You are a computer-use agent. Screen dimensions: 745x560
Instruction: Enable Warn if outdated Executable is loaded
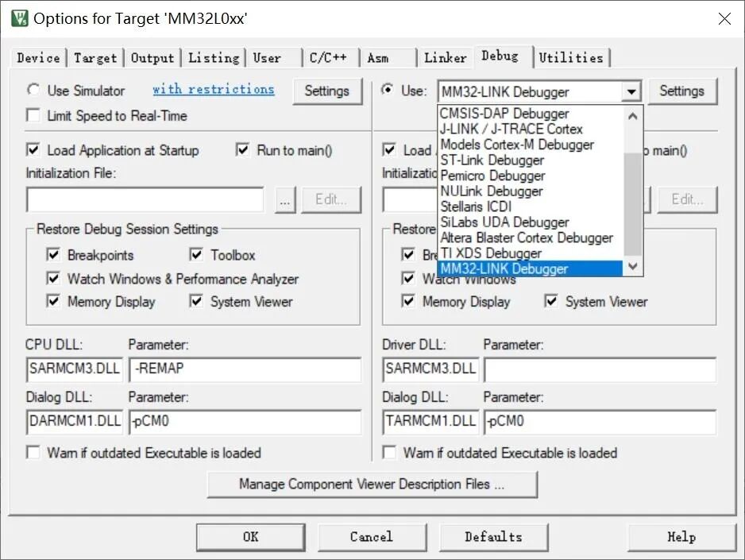[33, 453]
